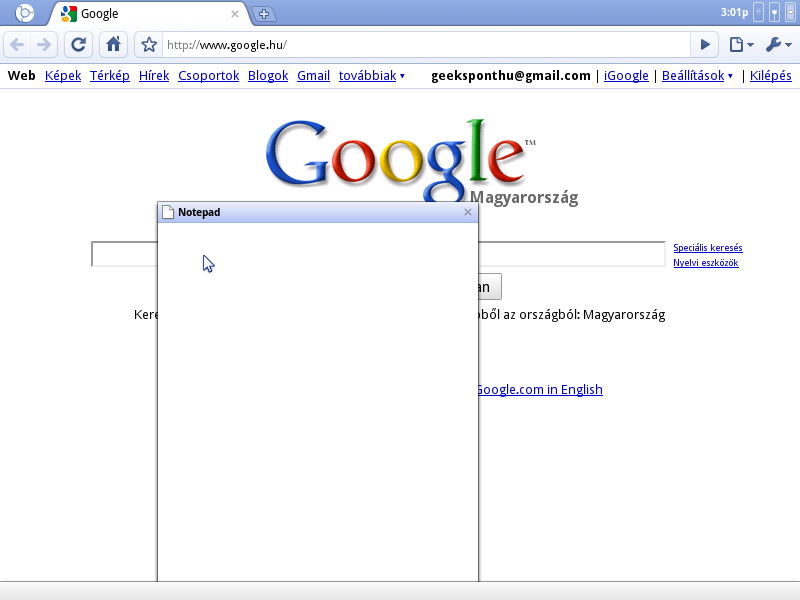Screen dimensions: 800x600
Task: Close the Notepad panel
Action: coord(468,212)
